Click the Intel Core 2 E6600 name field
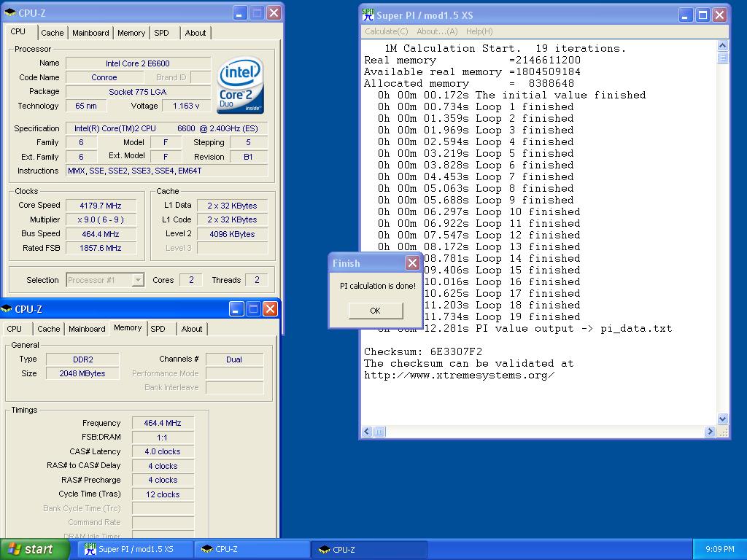The width and height of the screenshot is (747, 560). 138,63
